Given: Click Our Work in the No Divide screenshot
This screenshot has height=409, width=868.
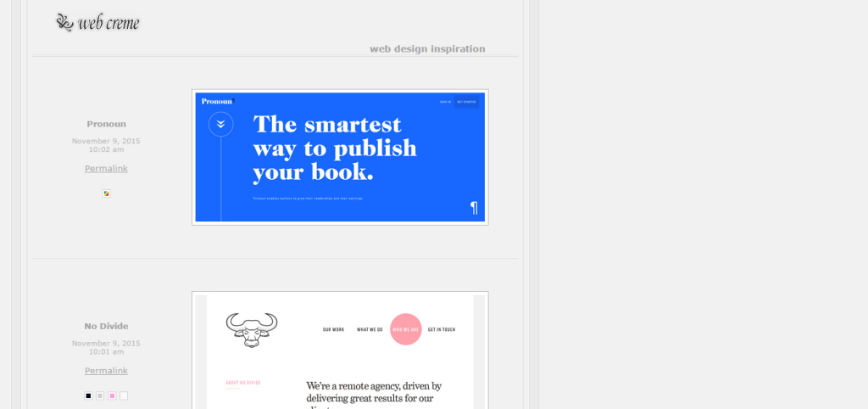Looking at the screenshot, I should [333, 329].
